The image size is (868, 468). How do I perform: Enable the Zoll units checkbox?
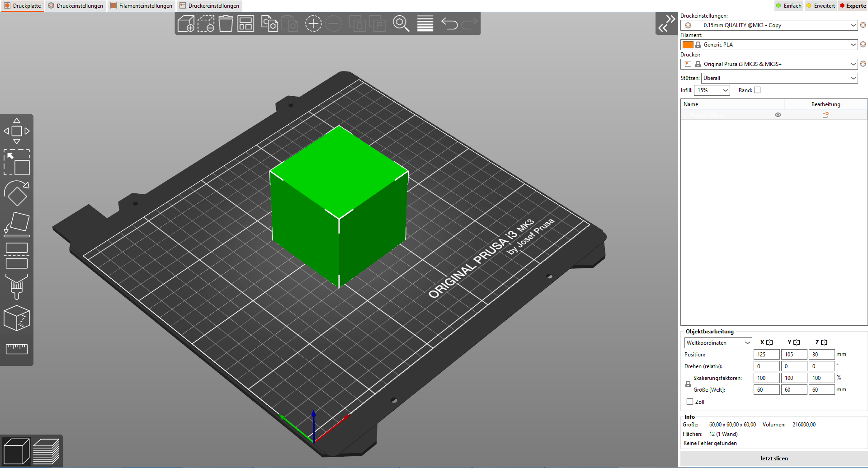[690, 402]
